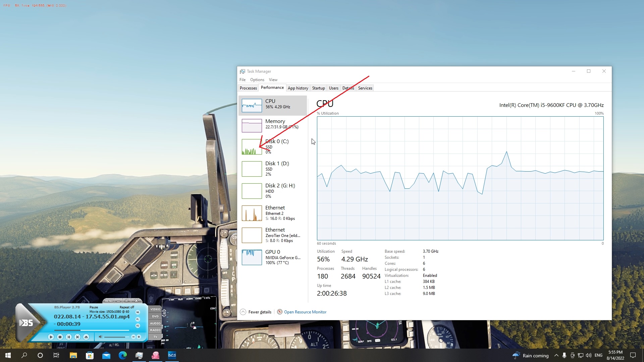644x362 pixels.
Task: Stop playback in BS.Player
Action: 60,337
